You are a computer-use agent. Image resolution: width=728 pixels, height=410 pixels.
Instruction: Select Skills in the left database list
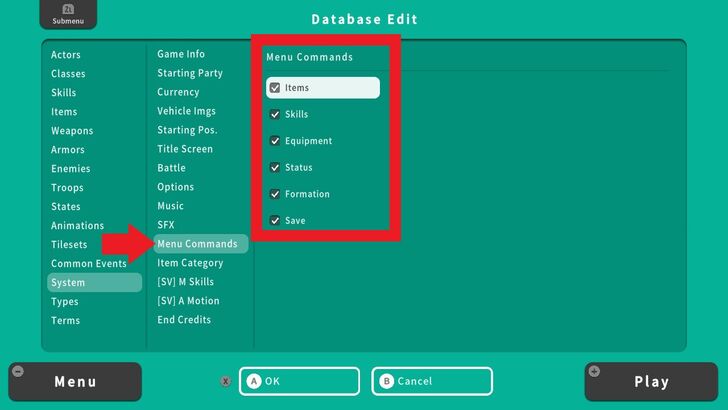click(64, 93)
